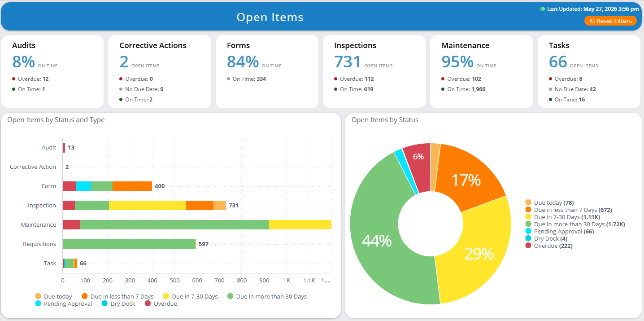The height and width of the screenshot is (321, 644).
Task: Toggle Pending Approval (66) donut legend
Action: click(x=560, y=231)
